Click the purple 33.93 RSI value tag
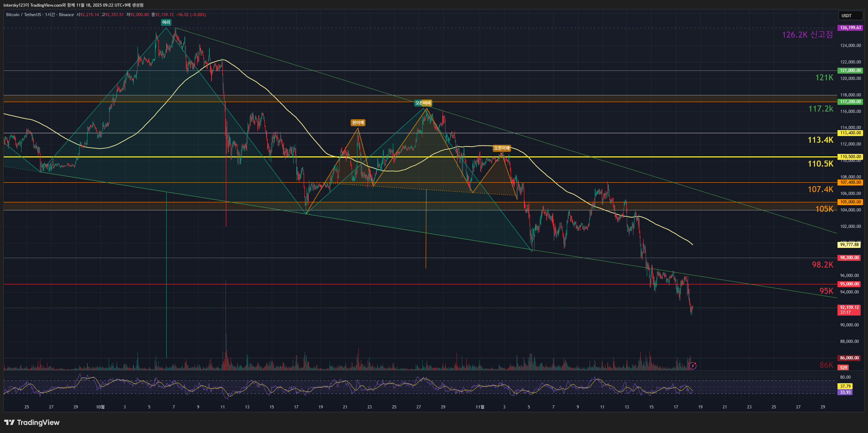 tap(845, 392)
